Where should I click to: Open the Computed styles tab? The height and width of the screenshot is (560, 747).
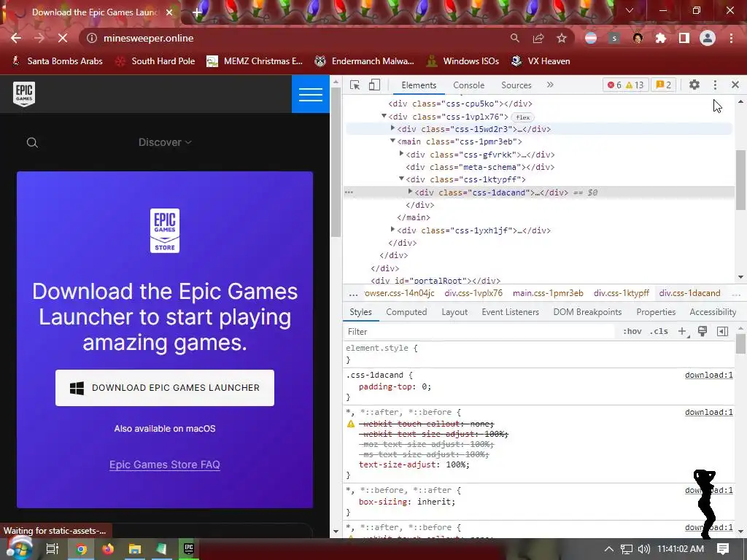point(406,312)
